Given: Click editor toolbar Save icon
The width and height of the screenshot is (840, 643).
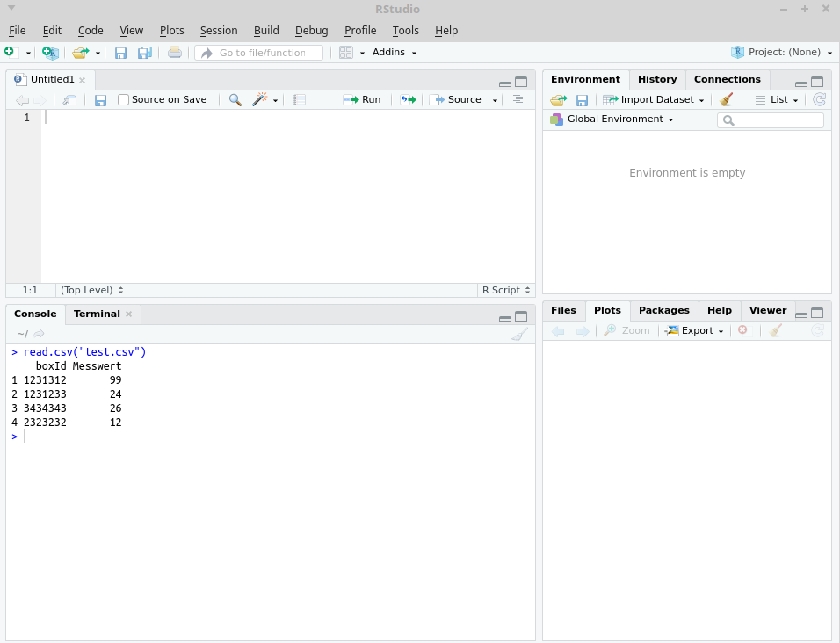Looking at the screenshot, I should (100, 99).
